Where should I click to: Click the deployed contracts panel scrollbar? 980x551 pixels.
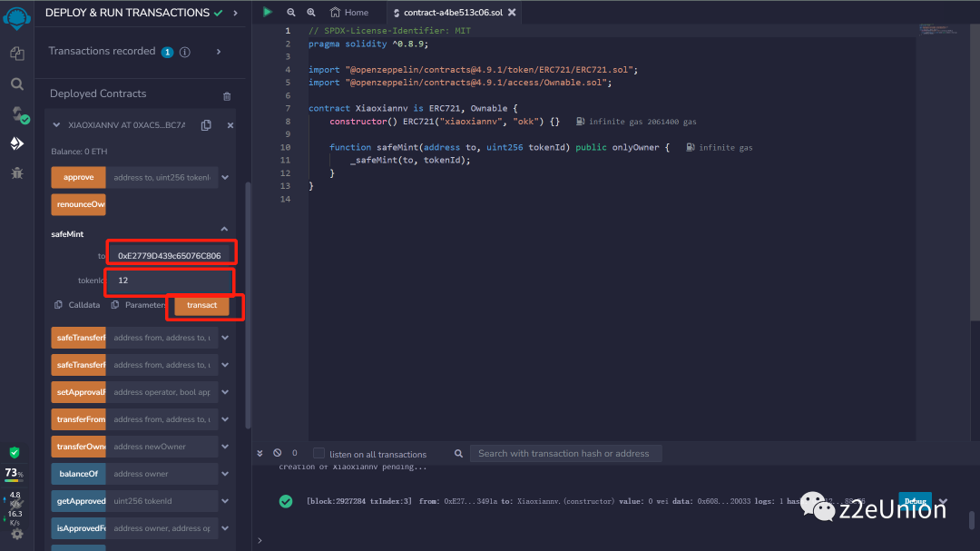[248, 300]
